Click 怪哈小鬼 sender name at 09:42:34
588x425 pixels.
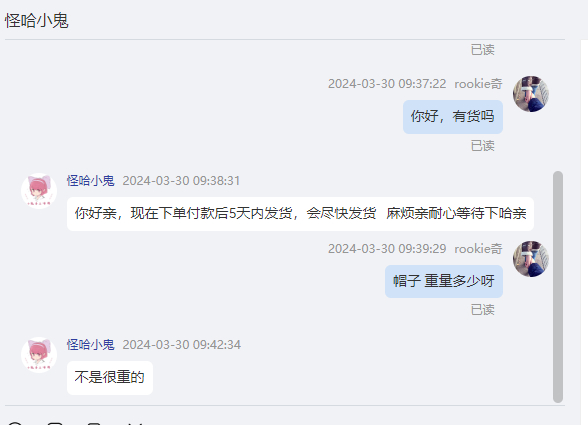click(90, 345)
